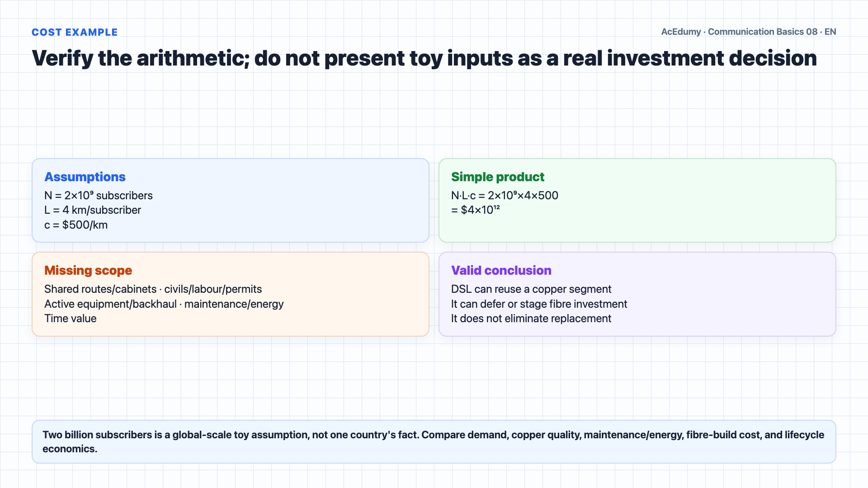Click the defer or stage fibre investment line
This screenshot has width=868, height=488.
click(x=539, y=304)
